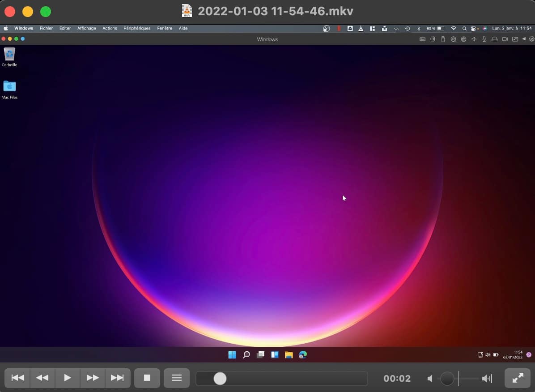
Task: Open the Fichier menu in the recording
Action: (46, 28)
